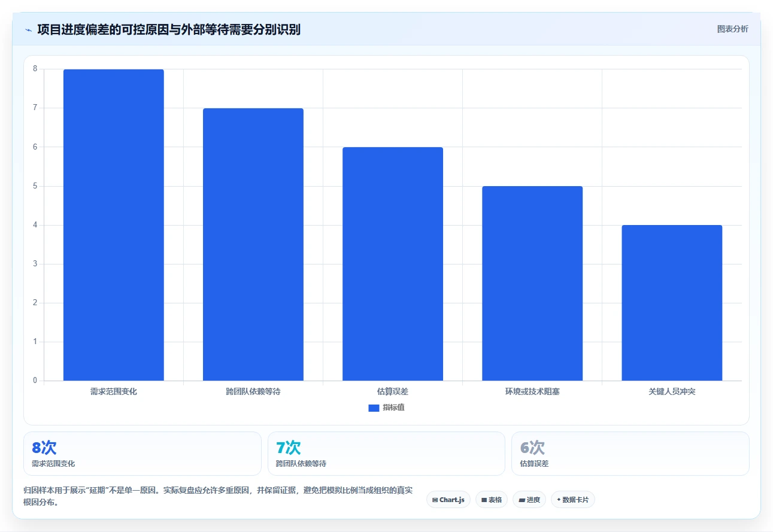The height and width of the screenshot is (532, 773).
Task: Click the y-axis value 8
Action: 35,69
